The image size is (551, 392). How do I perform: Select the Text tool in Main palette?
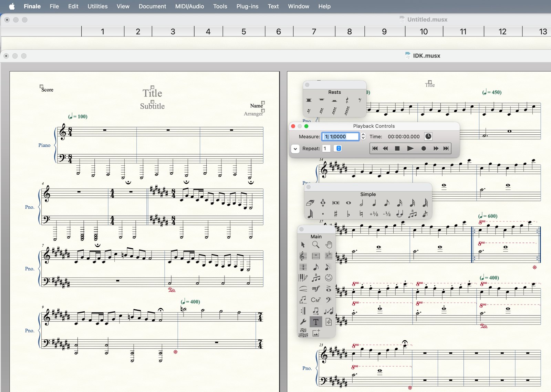315,322
